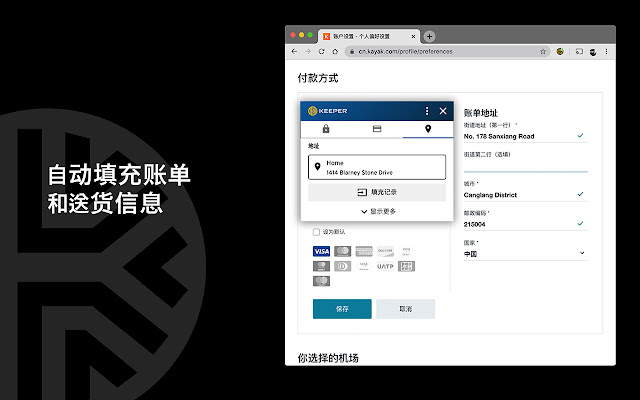Click the empty street address line two field
This screenshot has height=400, width=640.
point(526,165)
